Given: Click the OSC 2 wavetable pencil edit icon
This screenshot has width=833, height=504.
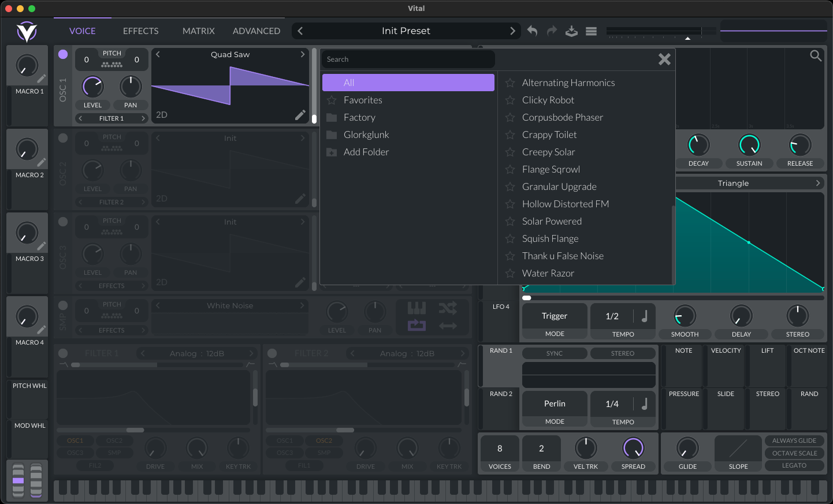Looking at the screenshot, I should [300, 199].
